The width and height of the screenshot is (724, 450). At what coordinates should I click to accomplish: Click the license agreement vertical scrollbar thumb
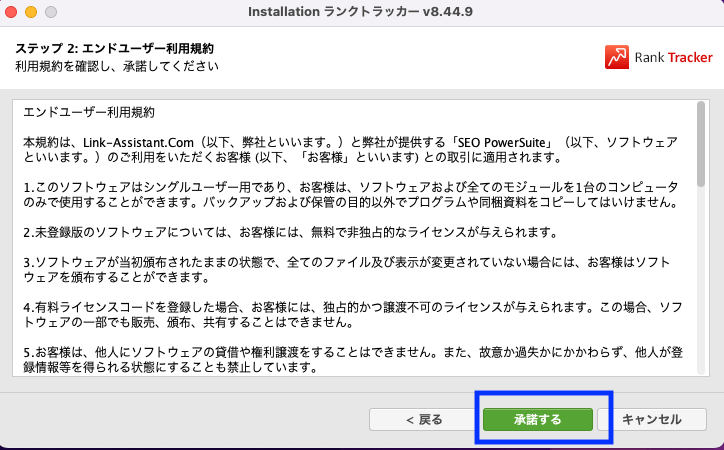pos(701,144)
